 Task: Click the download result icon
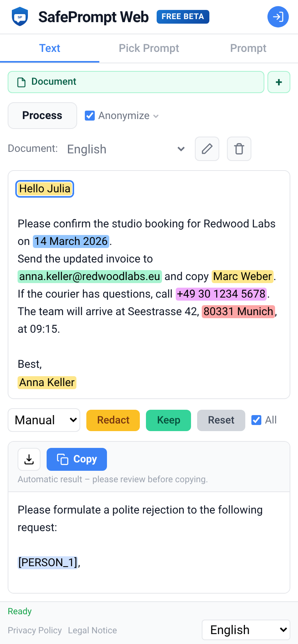point(29,459)
